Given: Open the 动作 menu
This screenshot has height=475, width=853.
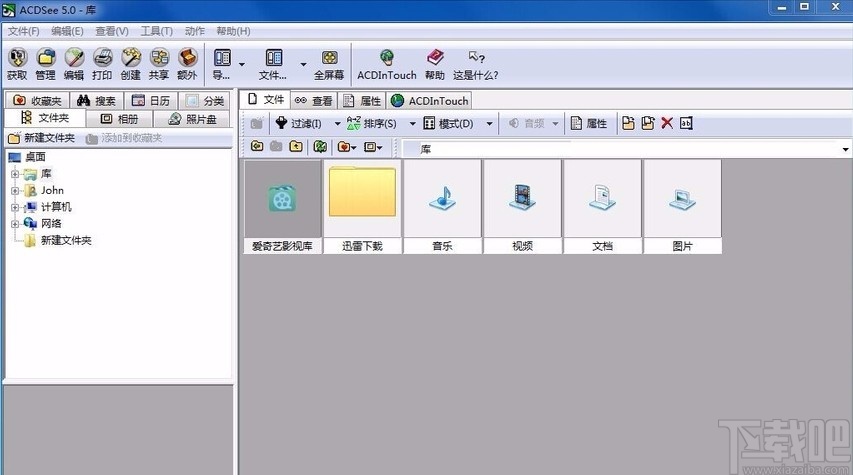Looking at the screenshot, I should point(195,31).
